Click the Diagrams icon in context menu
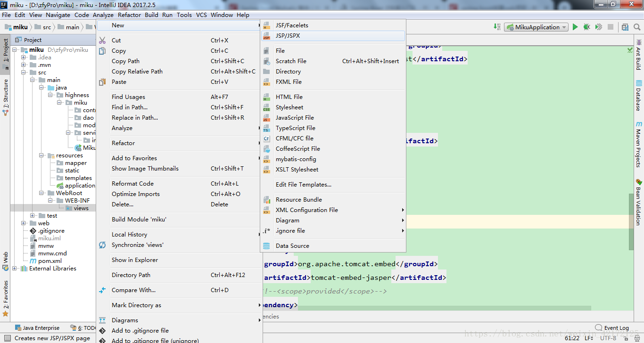 click(102, 320)
